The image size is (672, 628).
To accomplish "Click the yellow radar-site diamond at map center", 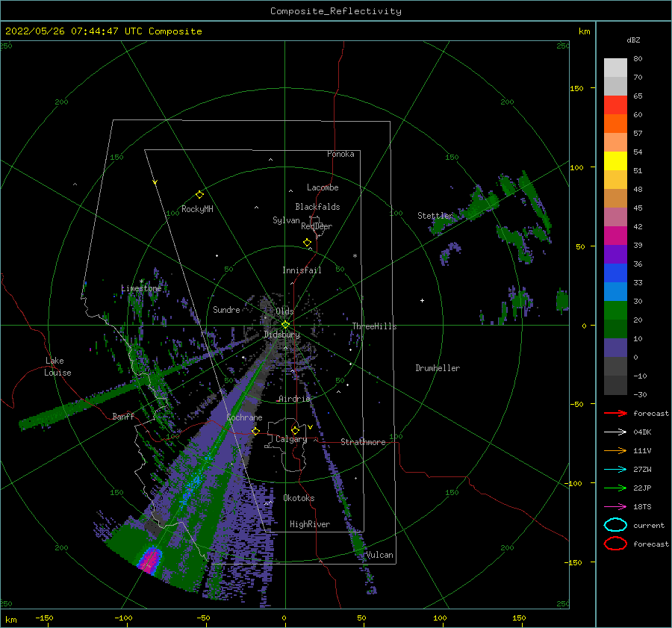I will tap(285, 325).
